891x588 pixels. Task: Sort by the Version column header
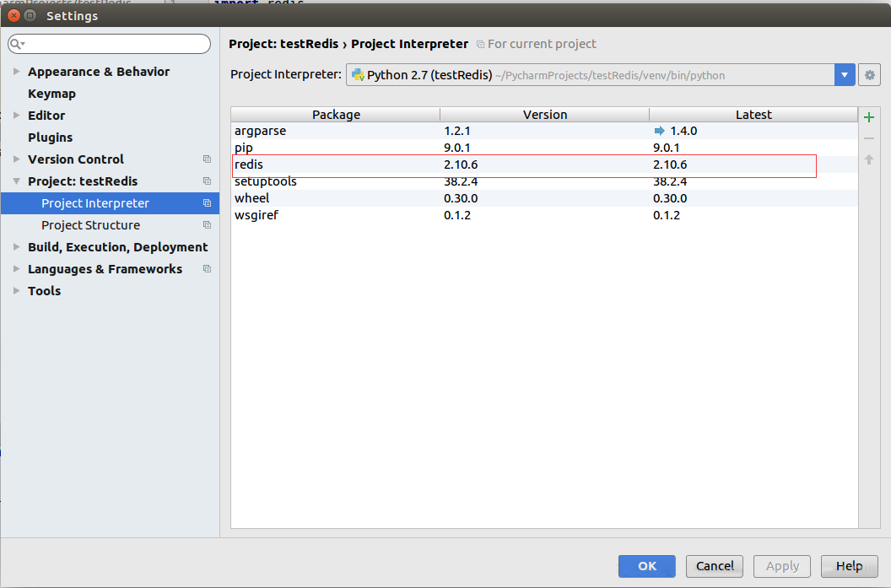click(545, 114)
